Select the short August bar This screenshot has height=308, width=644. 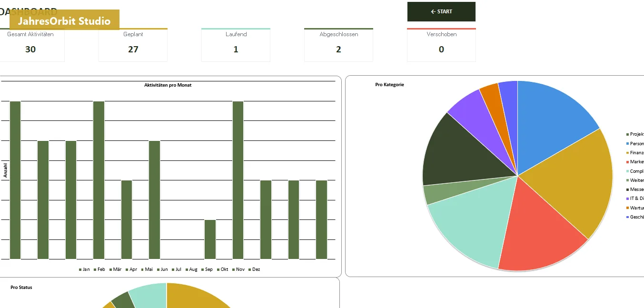point(210,239)
